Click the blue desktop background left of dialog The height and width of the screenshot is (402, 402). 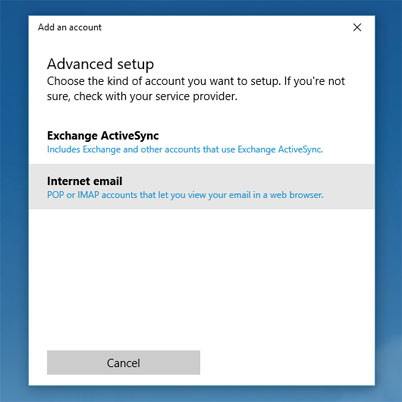coord(14,200)
